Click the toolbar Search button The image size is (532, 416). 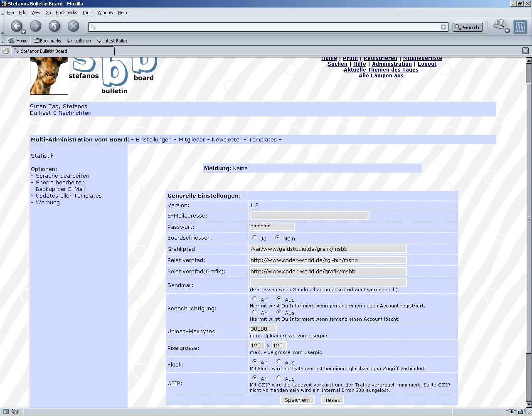468,27
